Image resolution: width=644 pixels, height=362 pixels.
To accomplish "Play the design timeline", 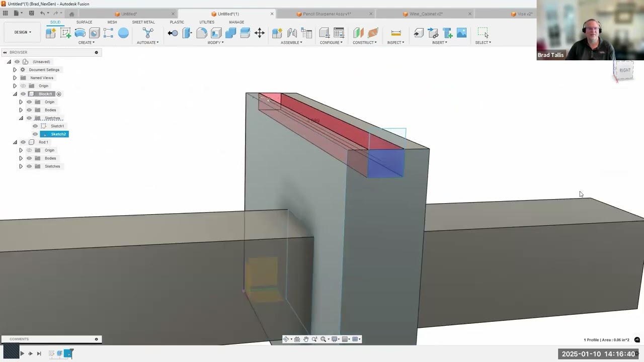I will coord(22,353).
